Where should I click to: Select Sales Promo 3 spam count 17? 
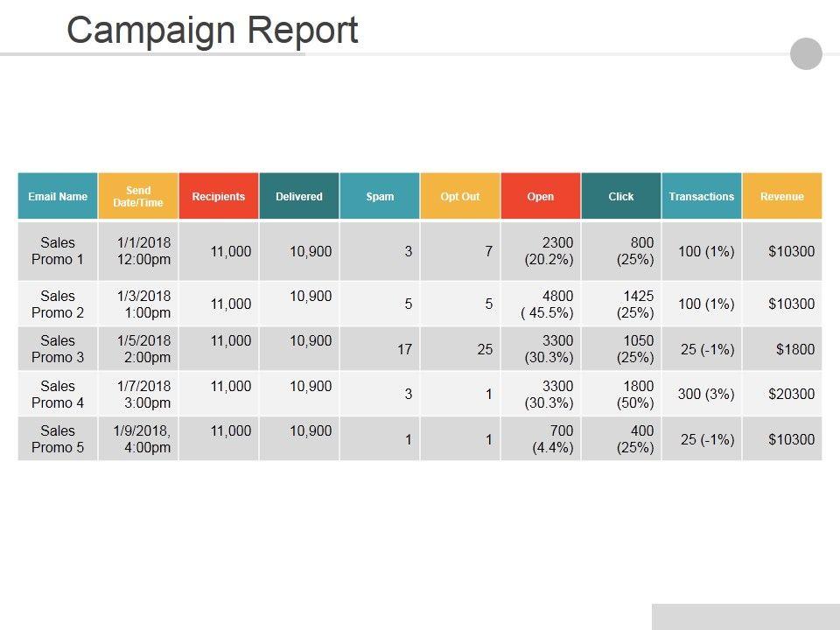pos(380,349)
